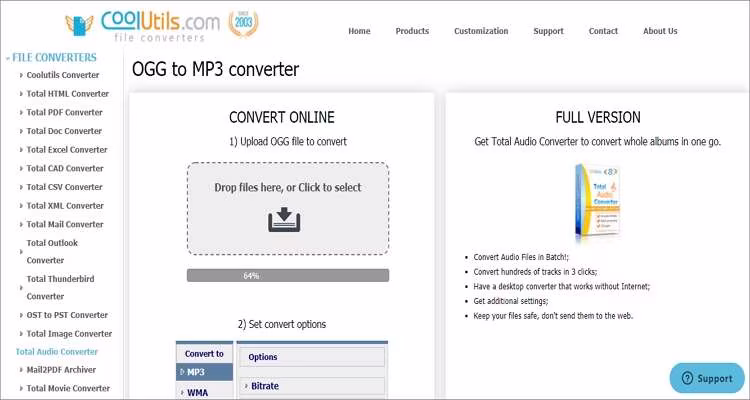Click 'Convert hundreds of tracks in 3 clicks' text
Viewport: 750px width, 400px height.
tap(535, 272)
